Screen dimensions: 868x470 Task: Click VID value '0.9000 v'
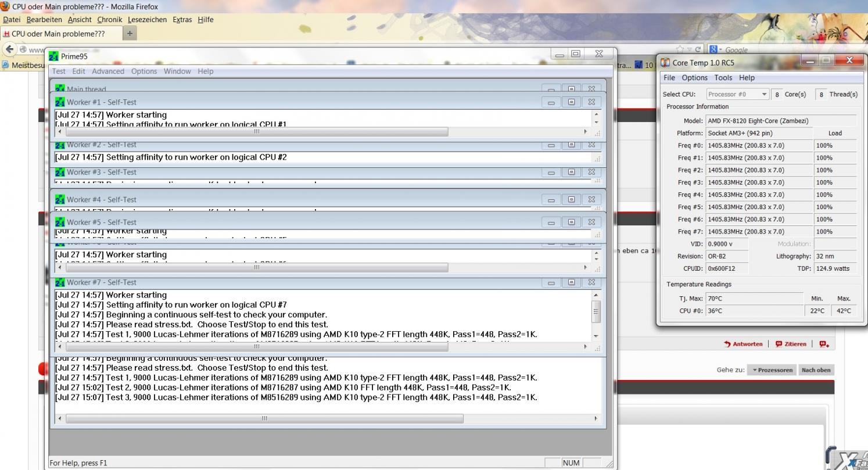point(720,244)
